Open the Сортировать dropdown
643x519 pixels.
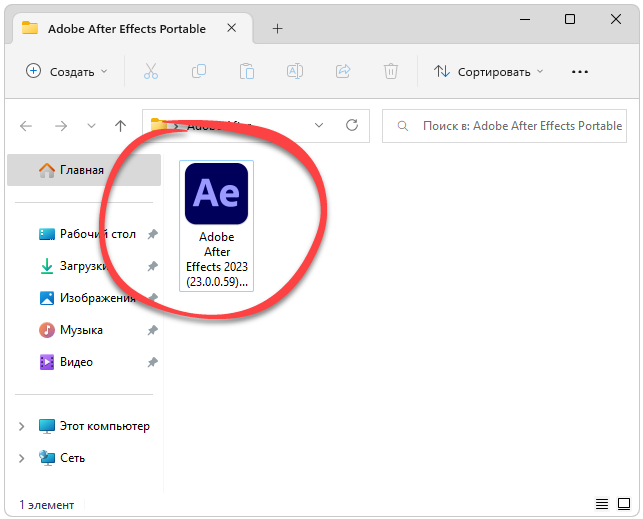click(x=489, y=72)
